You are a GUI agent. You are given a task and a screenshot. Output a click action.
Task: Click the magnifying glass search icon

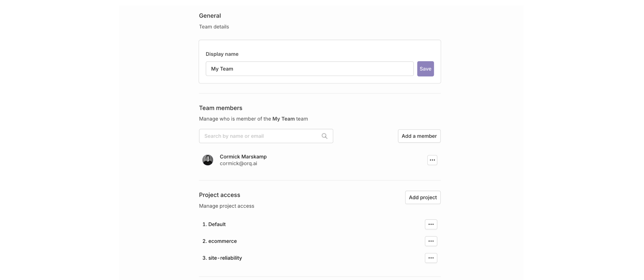pyautogui.click(x=324, y=136)
